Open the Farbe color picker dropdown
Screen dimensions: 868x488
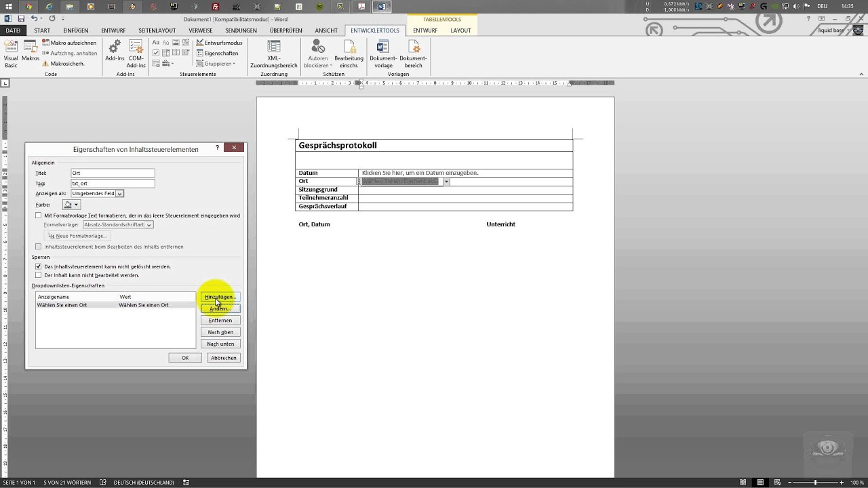(x=76, y=205)
